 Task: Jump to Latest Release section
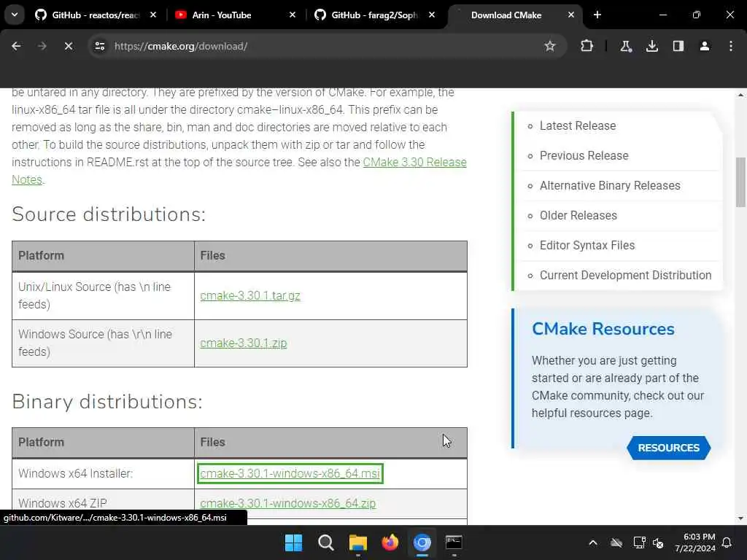[x=578, y=126]
